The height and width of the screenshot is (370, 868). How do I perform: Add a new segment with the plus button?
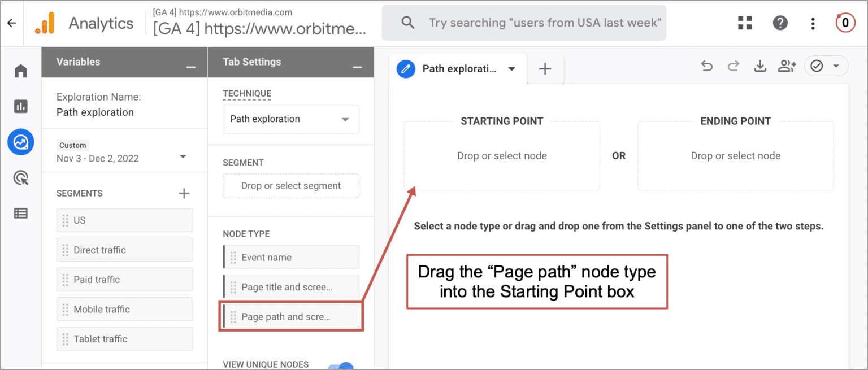(184, 193)
